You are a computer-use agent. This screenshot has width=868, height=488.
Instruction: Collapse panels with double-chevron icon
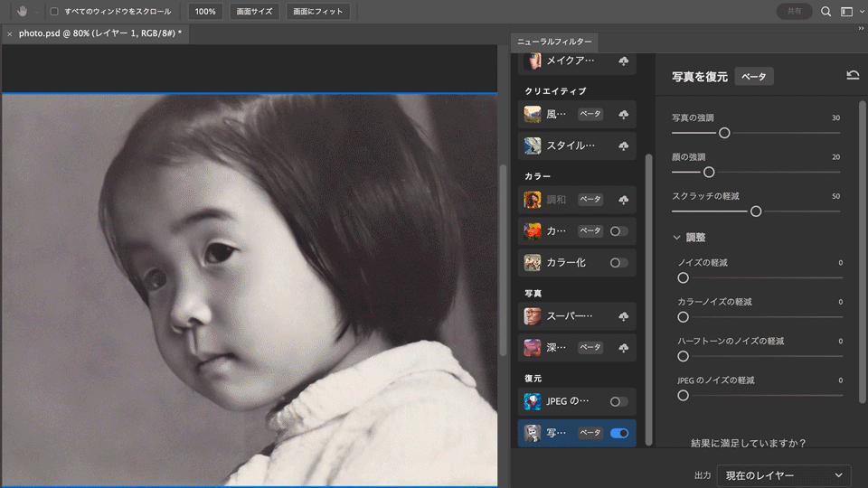click(861, 28)
